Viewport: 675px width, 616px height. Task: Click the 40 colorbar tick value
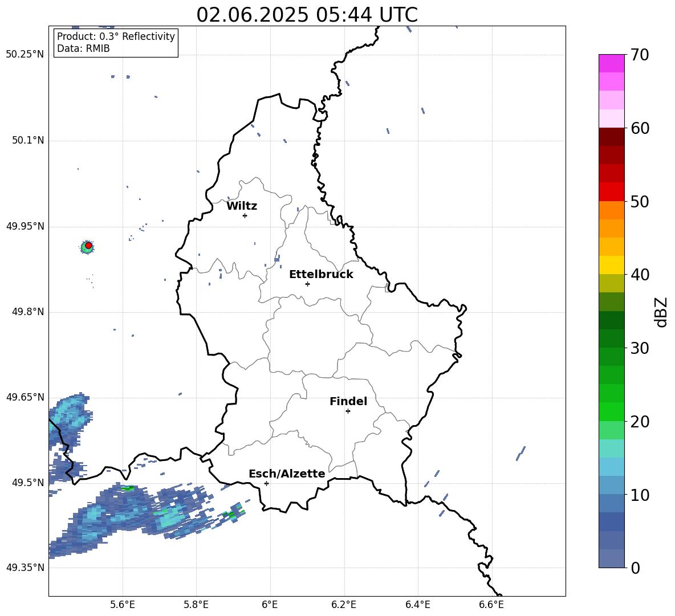(x=640, y=275)
